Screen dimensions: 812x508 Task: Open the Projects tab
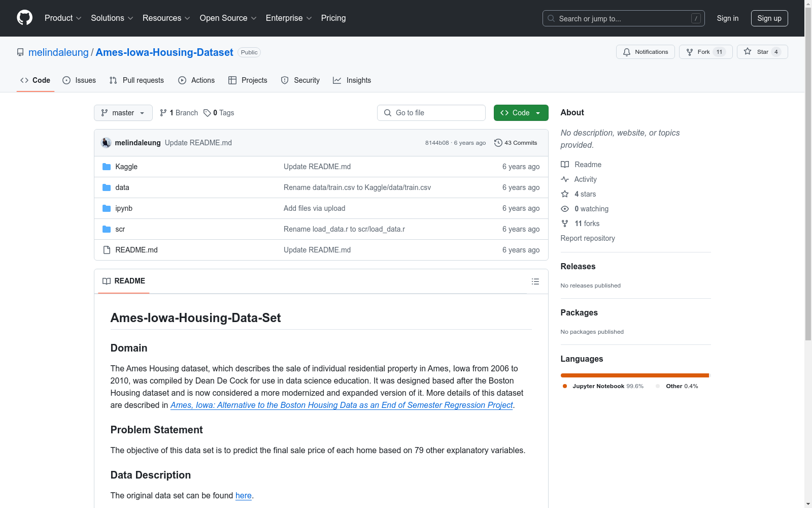pos(248,80)
